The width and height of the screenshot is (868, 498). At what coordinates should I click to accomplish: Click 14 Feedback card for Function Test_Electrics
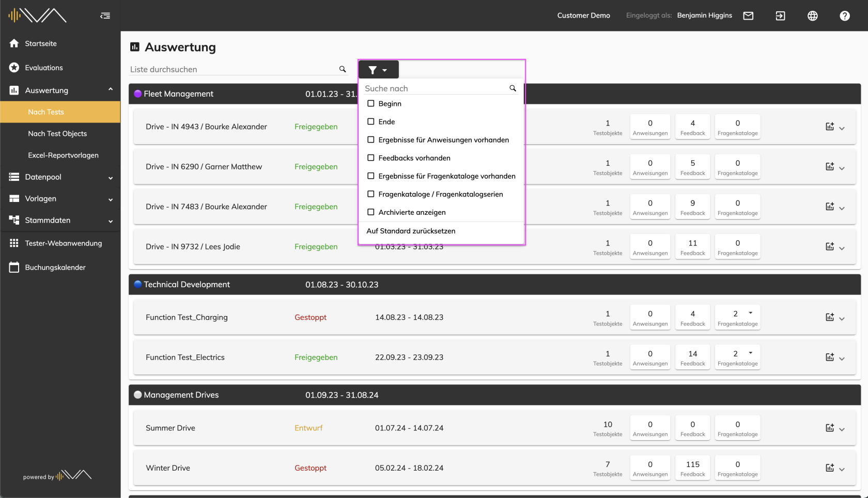(x=692, y=357)
